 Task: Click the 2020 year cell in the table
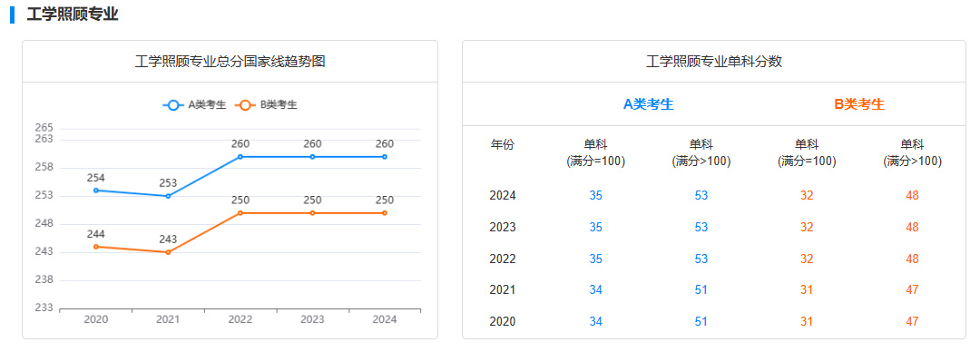(x=503, y=321)
